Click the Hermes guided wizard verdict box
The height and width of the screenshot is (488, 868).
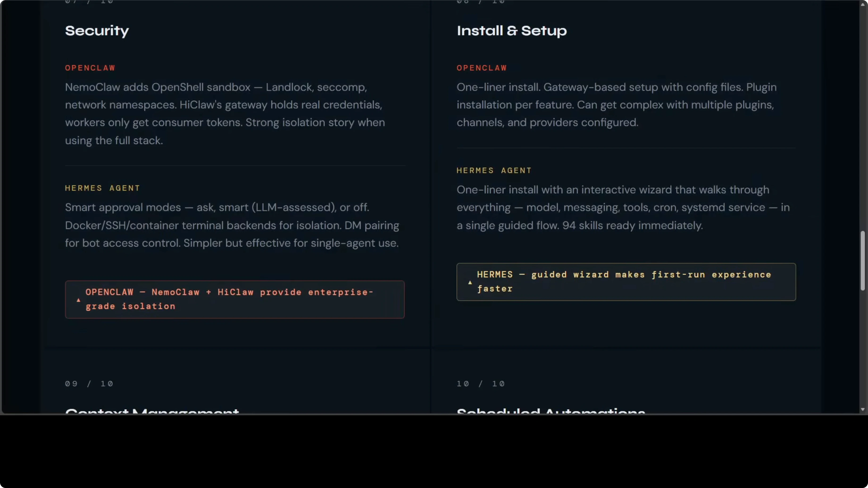click(x=626, y=282)
